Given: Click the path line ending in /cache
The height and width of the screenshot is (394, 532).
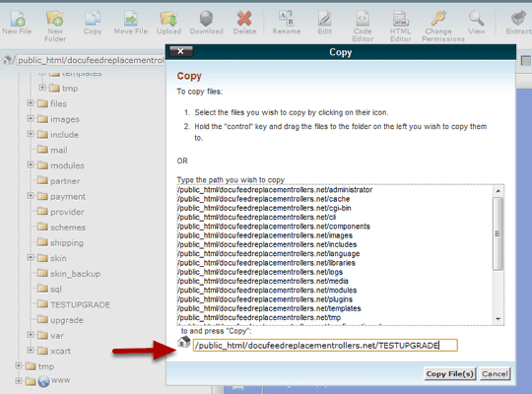Looking at the screenshot, I should [264, 199].
